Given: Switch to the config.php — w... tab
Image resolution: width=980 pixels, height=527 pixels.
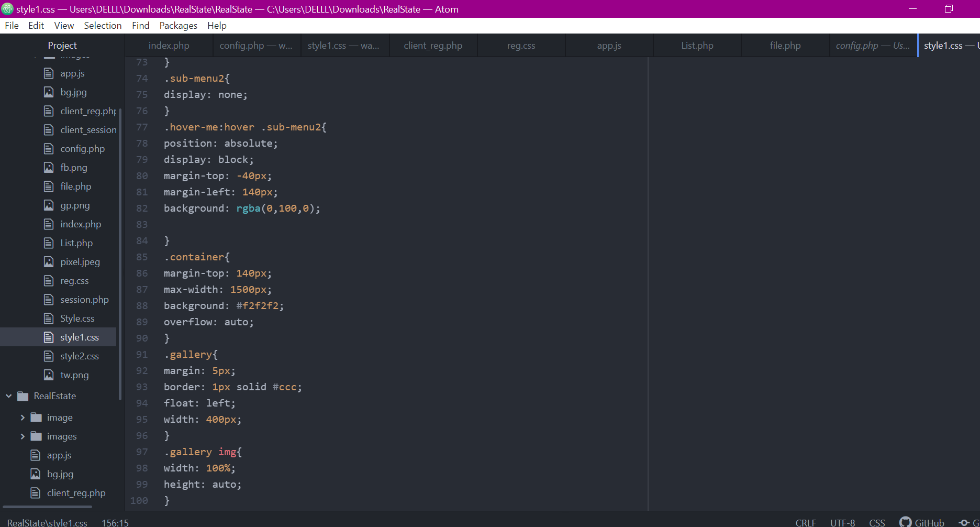Looking at the screenshot, I should coord(256,46).
